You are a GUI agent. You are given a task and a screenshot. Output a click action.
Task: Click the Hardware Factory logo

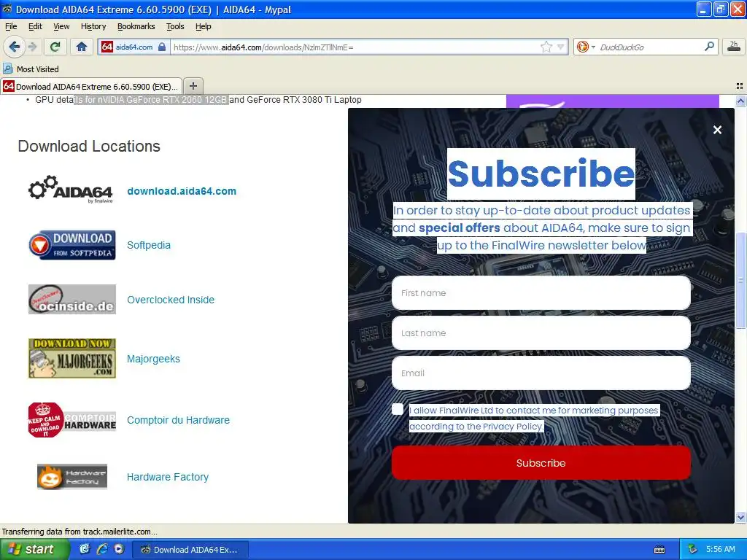click(72, 477)
